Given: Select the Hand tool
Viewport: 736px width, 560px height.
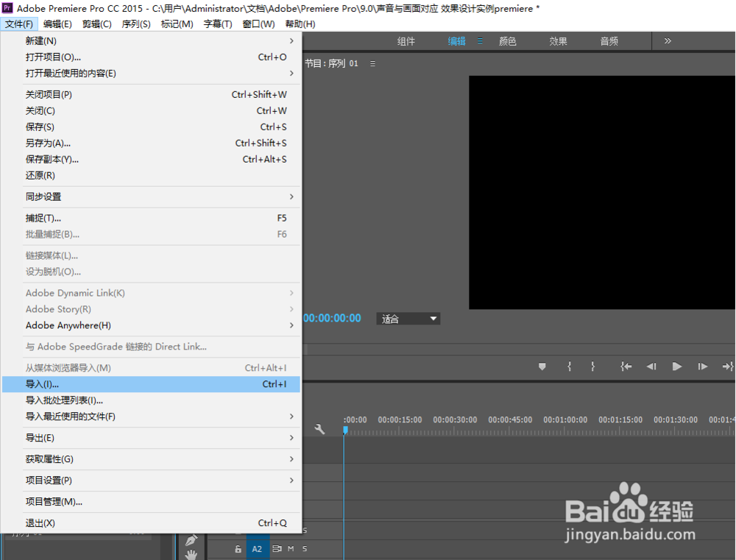Looking at the screenshot, I should click(191, 555).
